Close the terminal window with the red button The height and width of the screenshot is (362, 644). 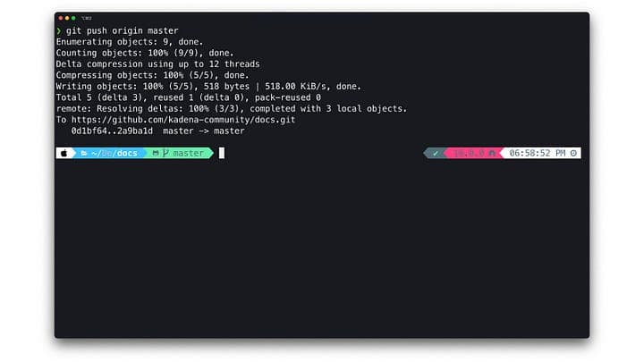click(61, 18)
